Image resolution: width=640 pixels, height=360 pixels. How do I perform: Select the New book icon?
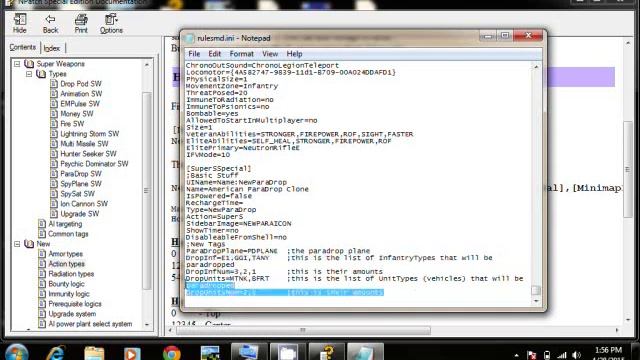(x=29, y=244)
